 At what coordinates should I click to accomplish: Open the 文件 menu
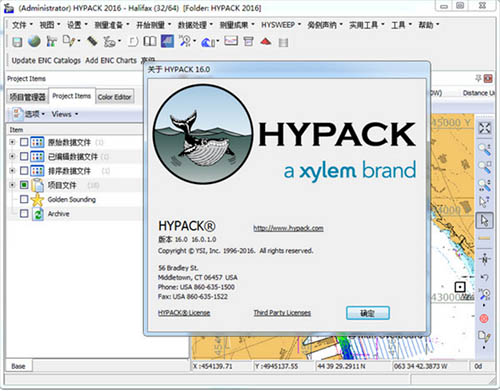point(22,25)
